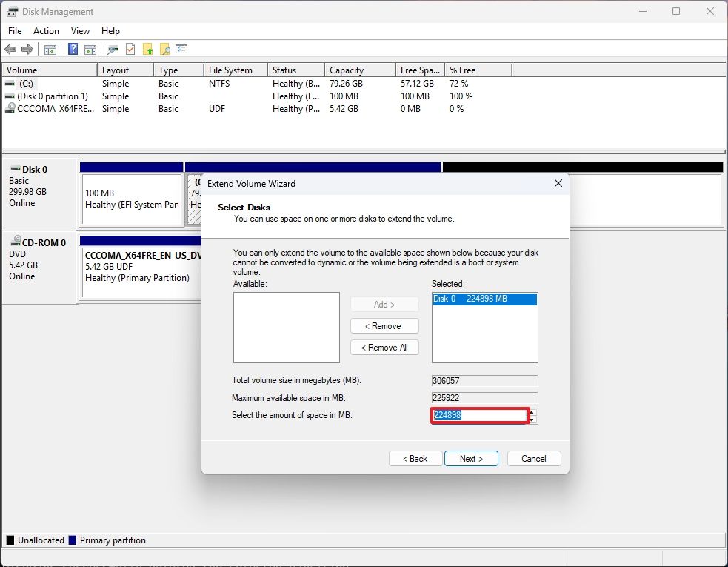Click yellow folder with magnifier icon

click(x=164, y=50)
